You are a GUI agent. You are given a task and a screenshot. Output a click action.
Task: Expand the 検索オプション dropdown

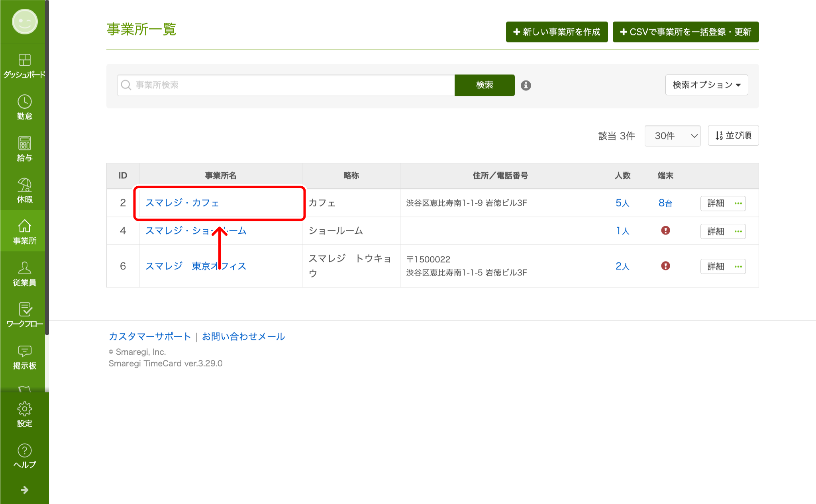706,85
